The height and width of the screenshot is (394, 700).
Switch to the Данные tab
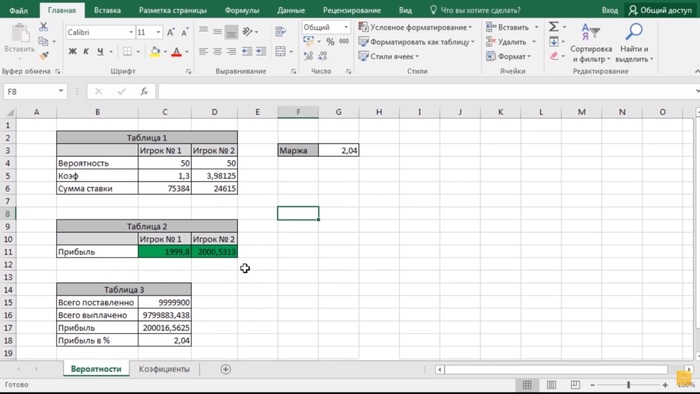click(291, 10)
